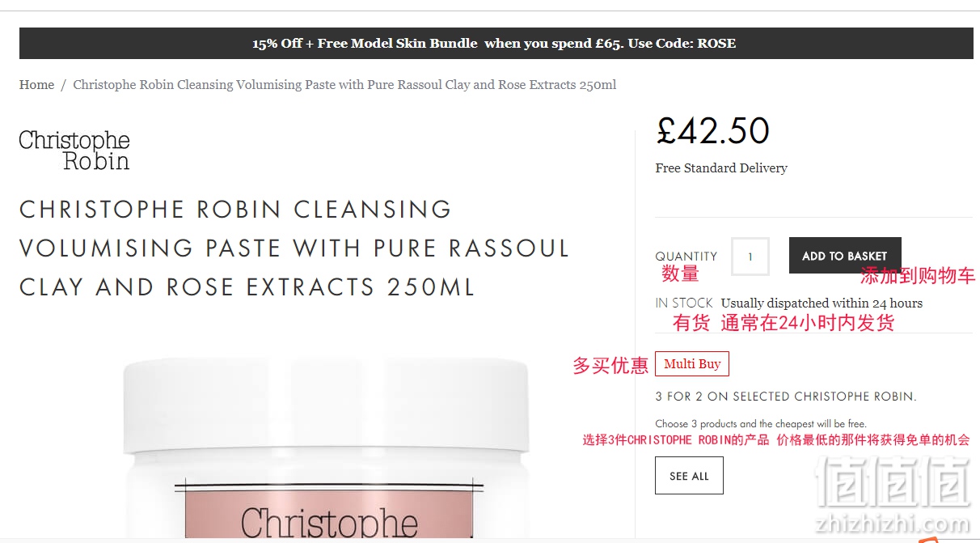Viewport: 980px width, 543px height.
Task: Click the large product title heading
Action: 294,248
